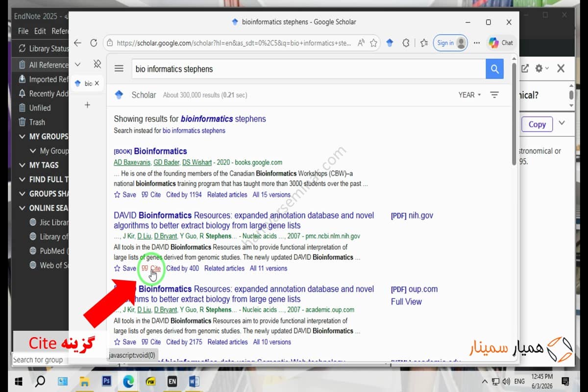Expand chevron next to Copy button
Screen dimensions: 588x392
[x=562, y=123]
